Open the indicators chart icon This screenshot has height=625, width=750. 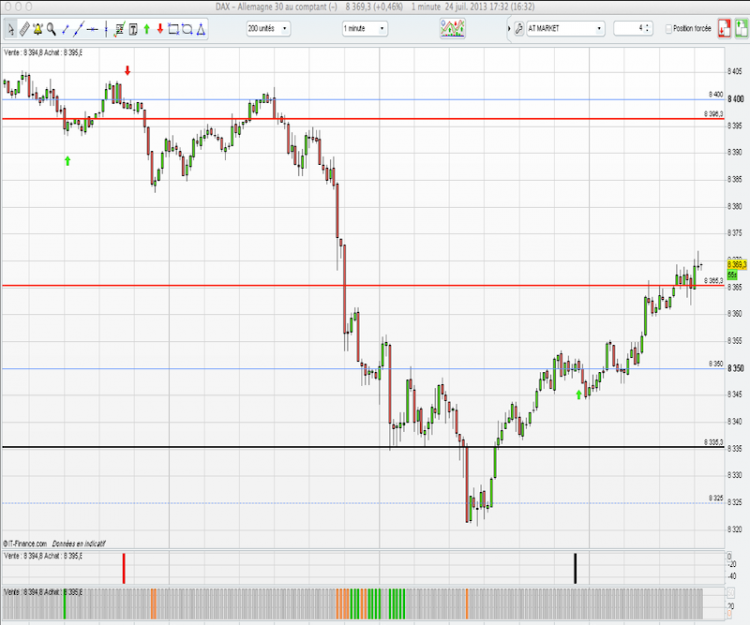click(452, 29)
